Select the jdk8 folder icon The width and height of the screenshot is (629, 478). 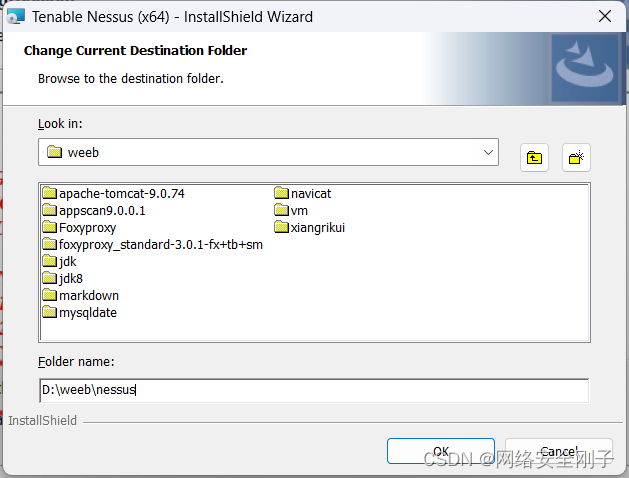pos(50,278)
